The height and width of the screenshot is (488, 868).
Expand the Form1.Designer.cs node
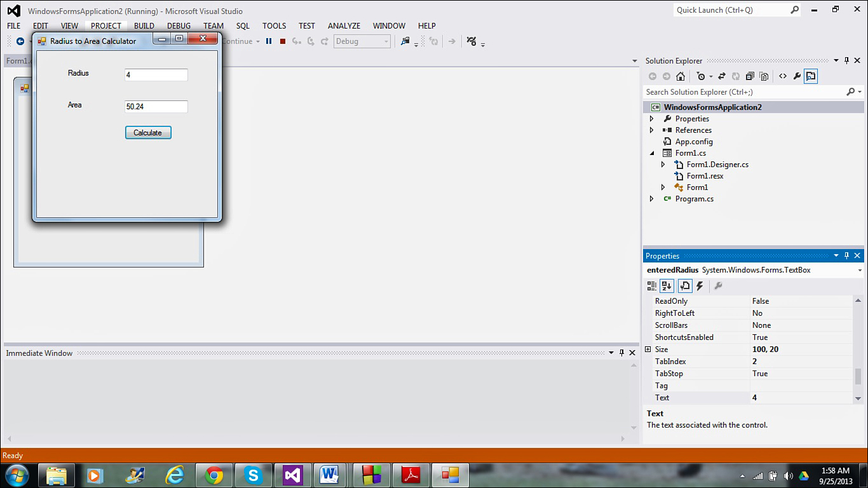click(x=663, y=165)
